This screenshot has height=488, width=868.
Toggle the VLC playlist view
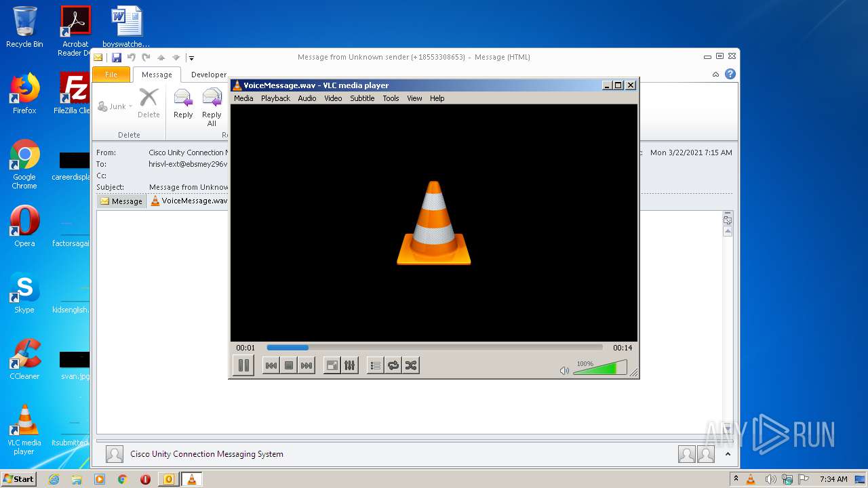coord(375,365)
